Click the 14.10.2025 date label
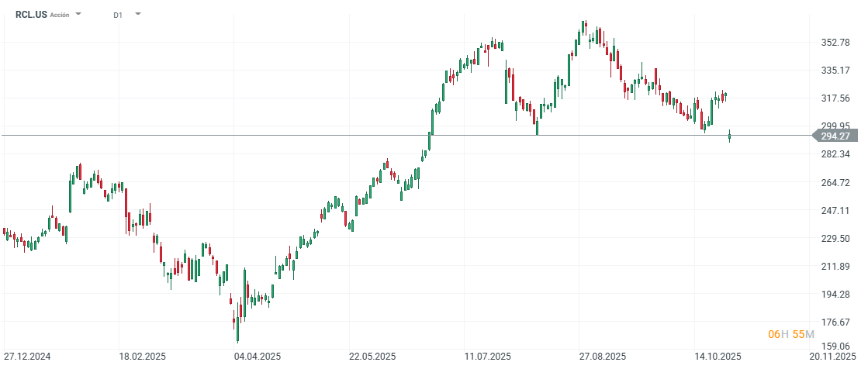Viewport: 868px width, 369px height. [x=718, y=357]
